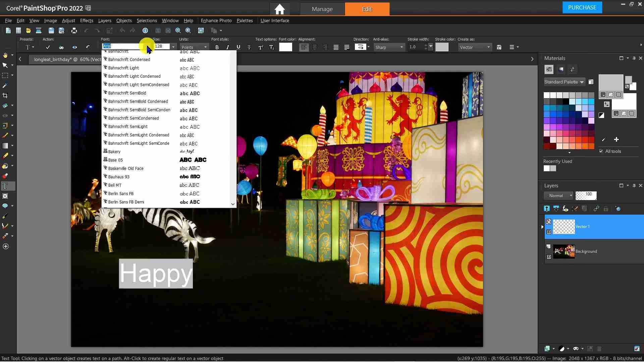Click the PURCHASE button
The height and width of the screenshot is (362, 644).
(x=582, y=7)
